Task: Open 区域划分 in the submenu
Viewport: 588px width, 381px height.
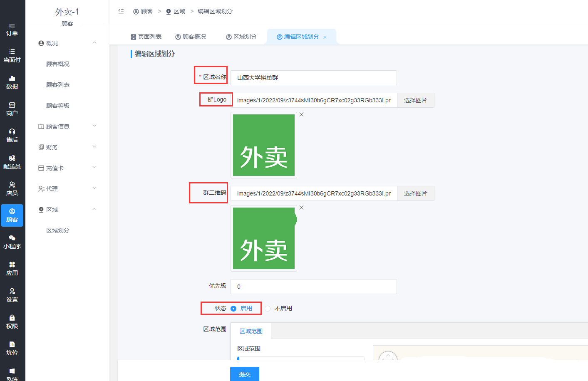Action: coord(58,230)
